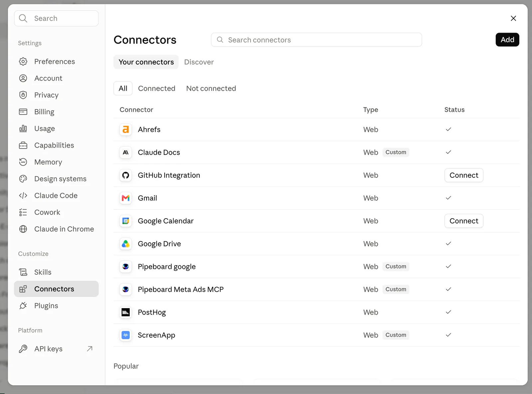Click the Status column header

pyautogui.click(x=455, y=110)
